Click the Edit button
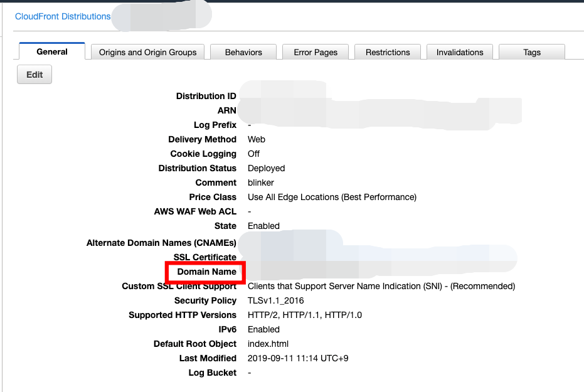 tap(35, 75)
